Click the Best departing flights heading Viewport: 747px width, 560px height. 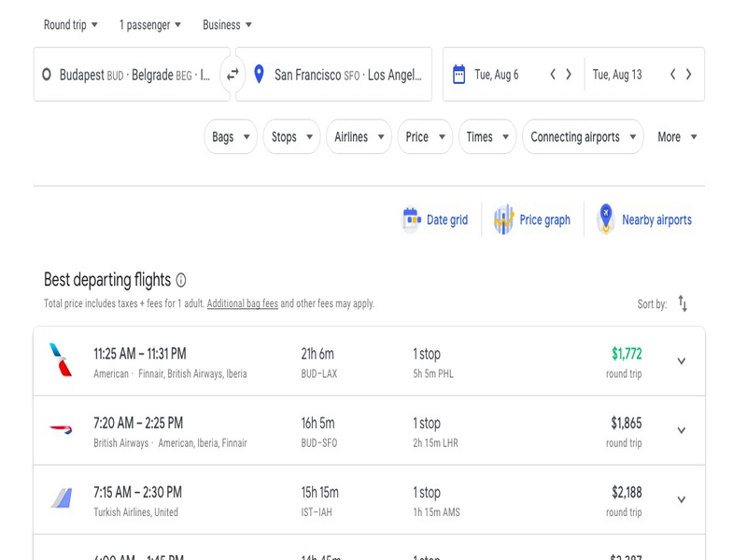[x=107, y=279]
